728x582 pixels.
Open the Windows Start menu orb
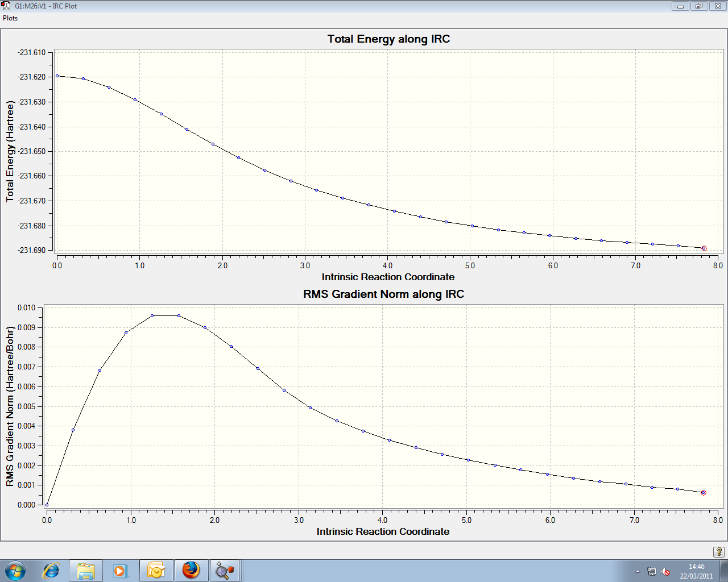[15, 570]
